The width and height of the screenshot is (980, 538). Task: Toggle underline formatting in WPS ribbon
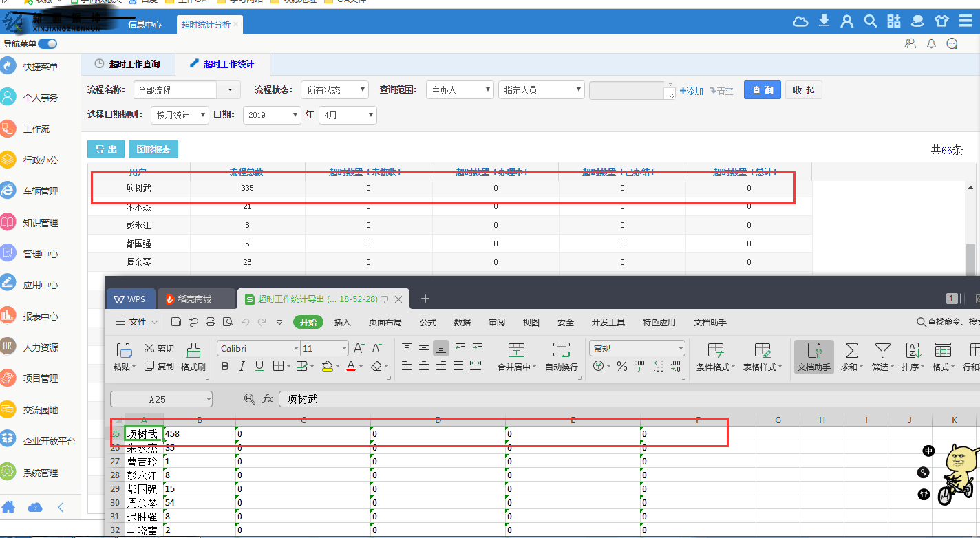pyautogui.click(x=261, y=367)
